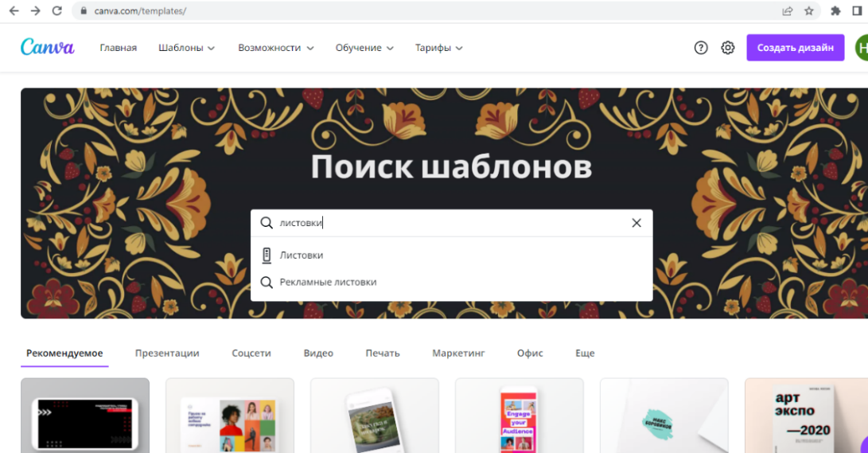The height and width of the screenshot is (453, 868).
Task: Switch to the Соцсети tab
Action: pyautogui.click(x=251, y=353)
